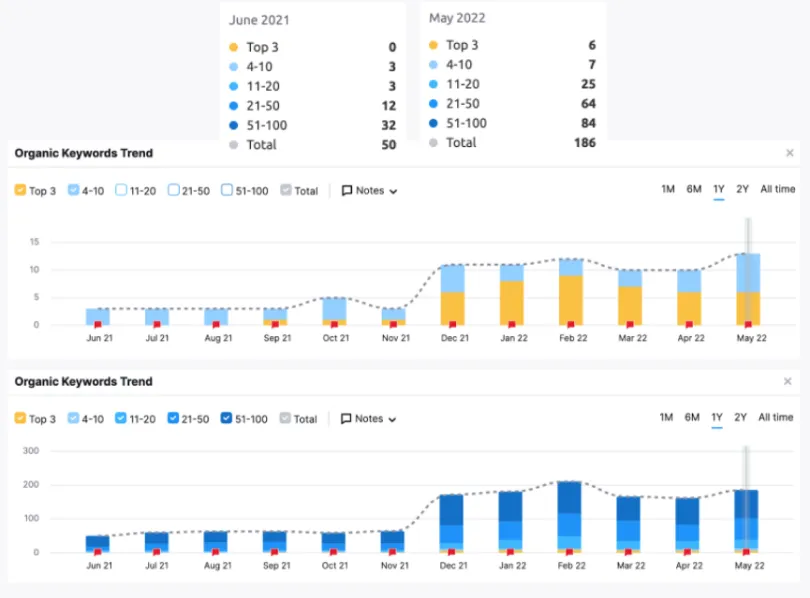810x598 pixels.
Task: Click the Dec 21 bar in upper chart
Action: coord(453,295)
